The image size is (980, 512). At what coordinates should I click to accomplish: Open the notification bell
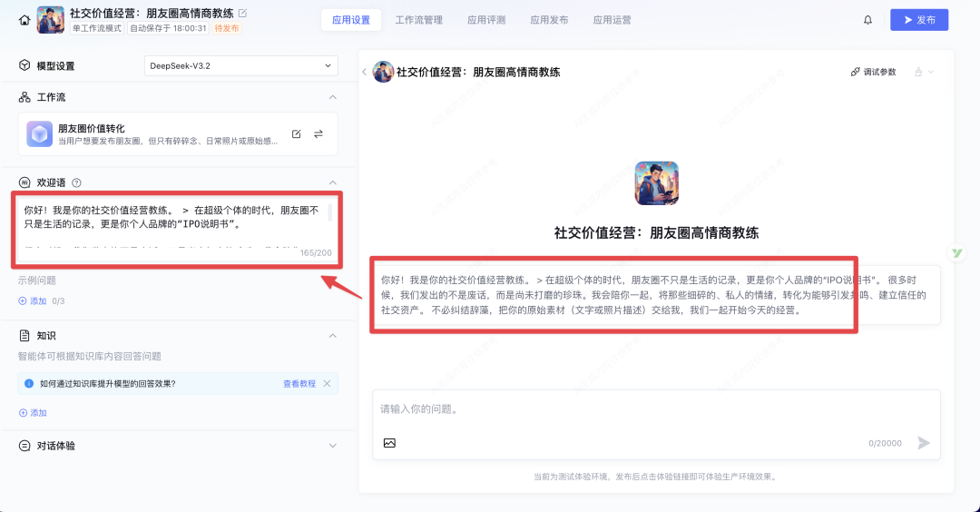pyautogui.click(x=867, y=20)
